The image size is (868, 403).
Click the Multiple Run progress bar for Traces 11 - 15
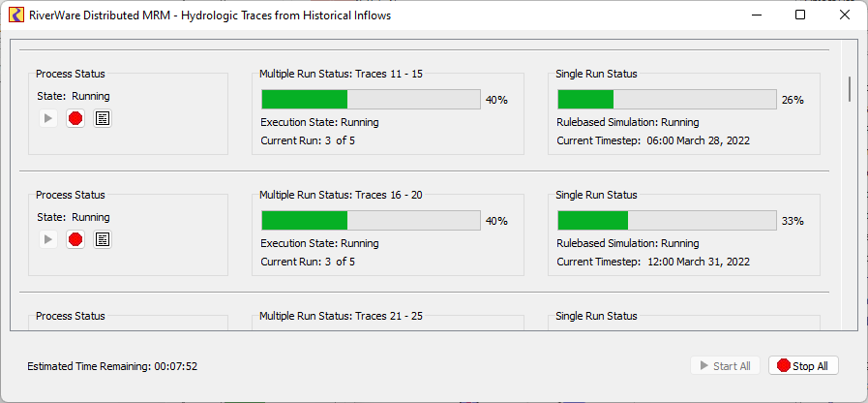pyautogui.click(x=371, y=99)
